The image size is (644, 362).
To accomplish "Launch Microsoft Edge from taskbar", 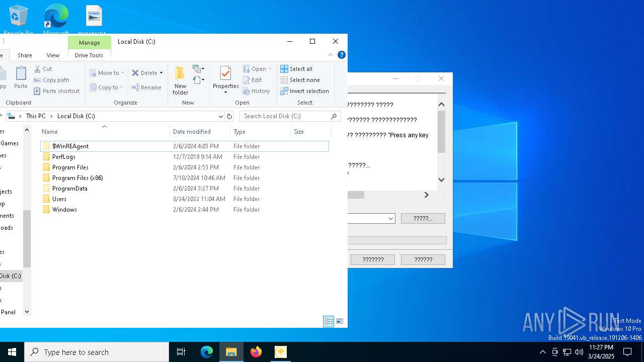I will [x=207, y=352].
